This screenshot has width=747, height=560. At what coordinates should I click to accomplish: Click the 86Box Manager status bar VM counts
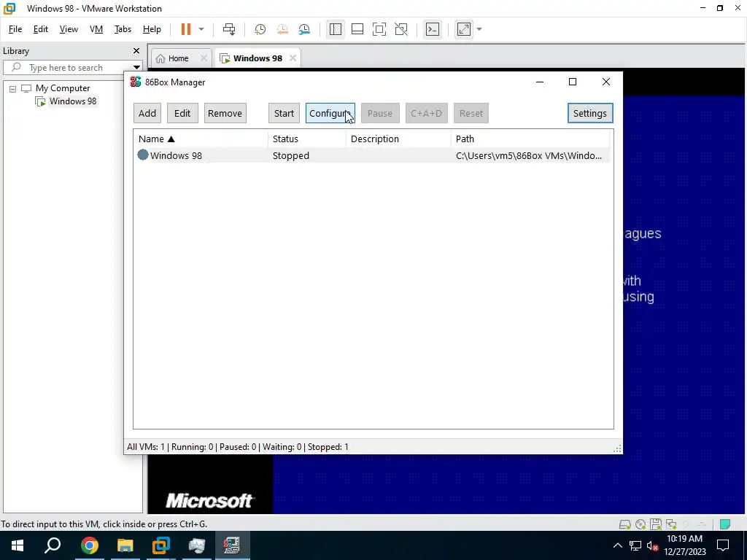click(x=238, y=447)
